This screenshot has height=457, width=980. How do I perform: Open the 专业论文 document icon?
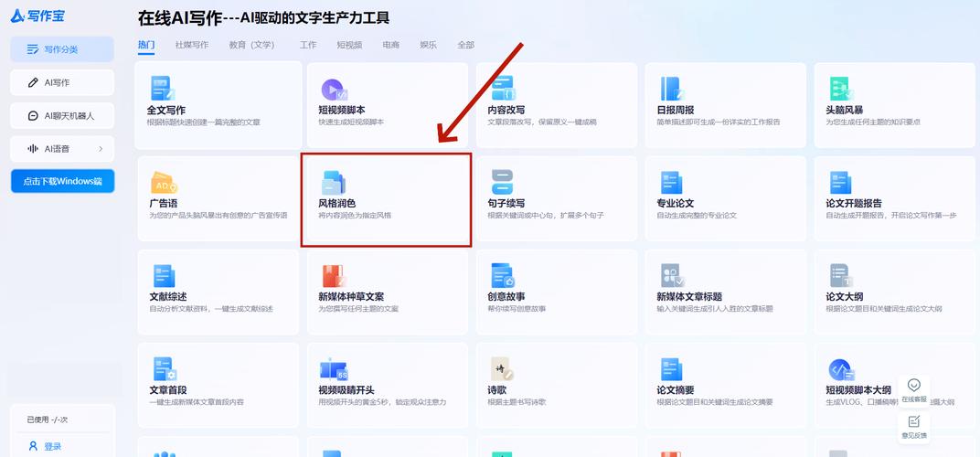click(x=672, y=183)
